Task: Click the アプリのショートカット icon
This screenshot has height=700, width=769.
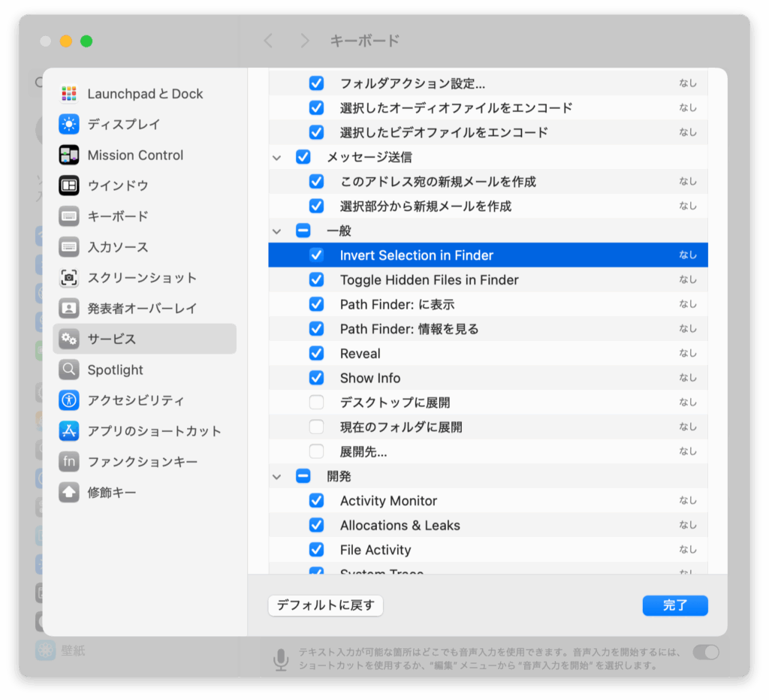Action: (x=69, y=431)
